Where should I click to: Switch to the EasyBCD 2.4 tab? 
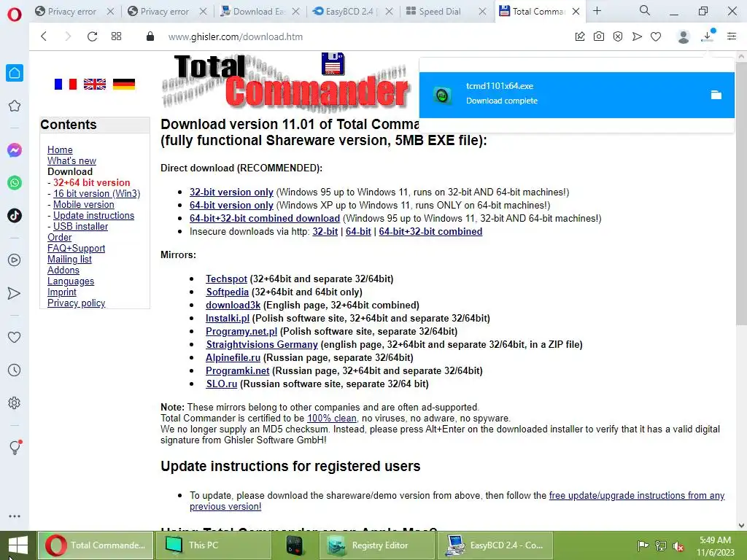click(x=352, y=12)
